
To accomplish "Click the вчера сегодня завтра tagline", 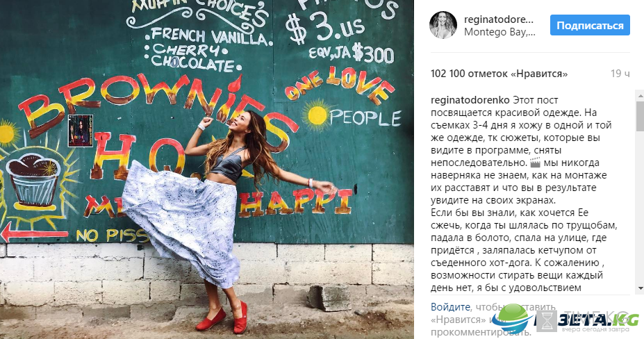I will (x=595, y=329).
